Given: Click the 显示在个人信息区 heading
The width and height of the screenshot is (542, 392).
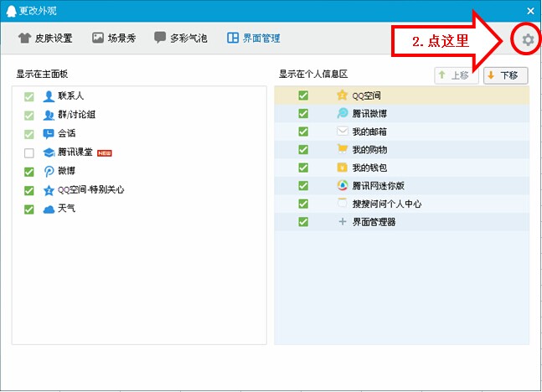Looking at the screenshot, I should (313, 74).
